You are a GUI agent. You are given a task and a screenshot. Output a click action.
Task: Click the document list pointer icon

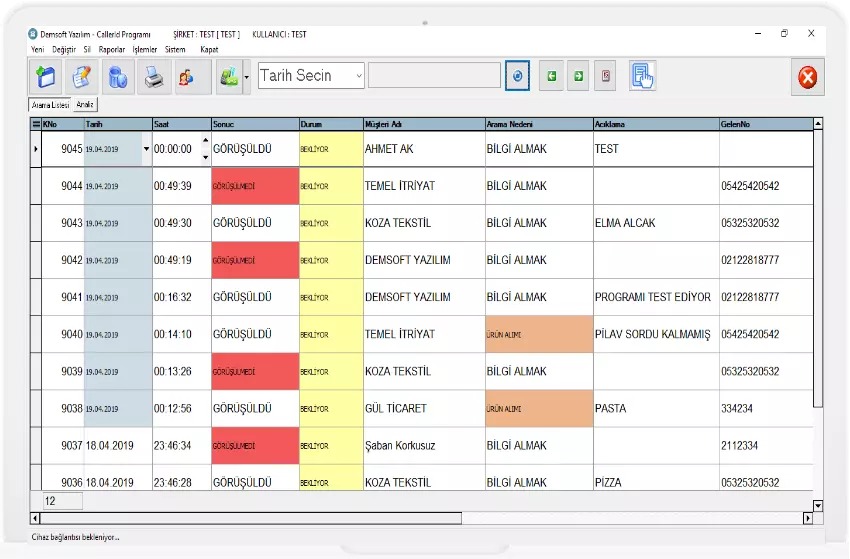[642, 76]
